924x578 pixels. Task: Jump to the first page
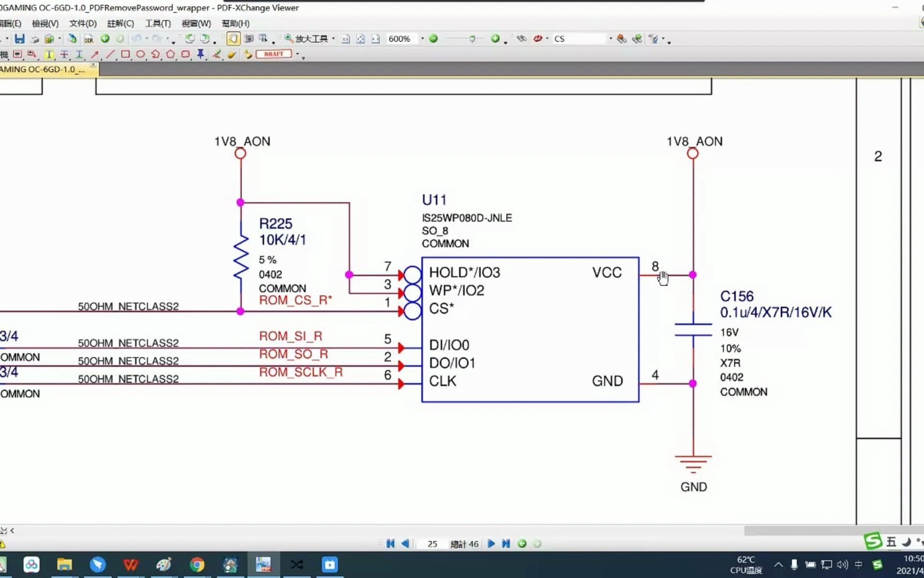click(x=390, y=544)
